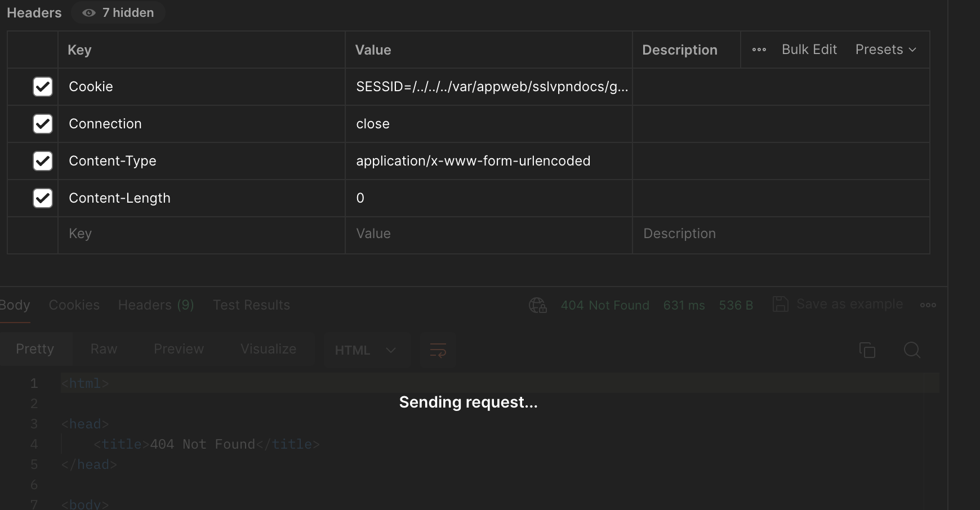Save the response as an example

click(x=839, y=303)
